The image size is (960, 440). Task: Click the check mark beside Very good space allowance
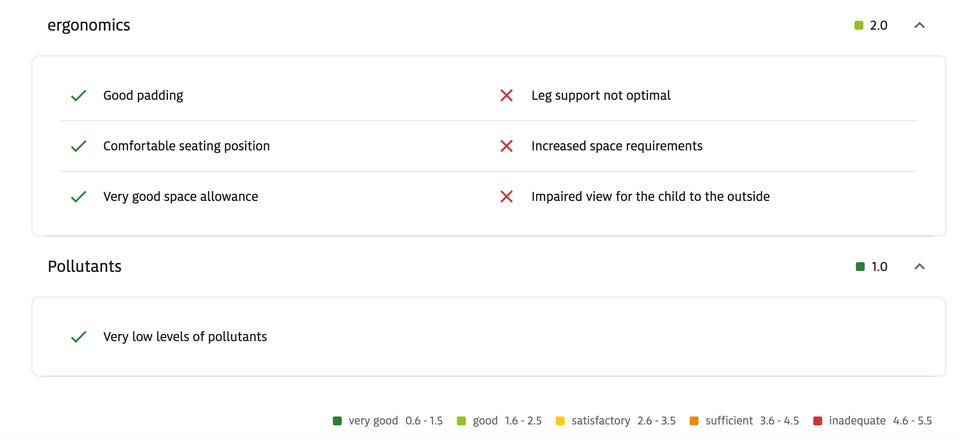click(x=78, y=197)
